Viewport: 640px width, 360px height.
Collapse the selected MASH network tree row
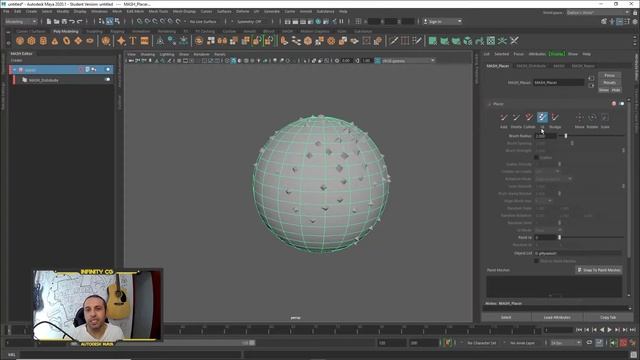(x=15, y=70)
